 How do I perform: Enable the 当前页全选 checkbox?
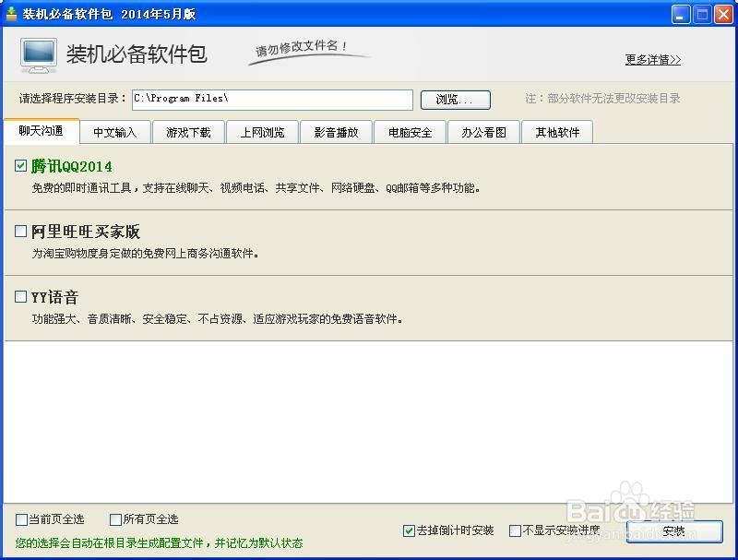click(21, 519)
